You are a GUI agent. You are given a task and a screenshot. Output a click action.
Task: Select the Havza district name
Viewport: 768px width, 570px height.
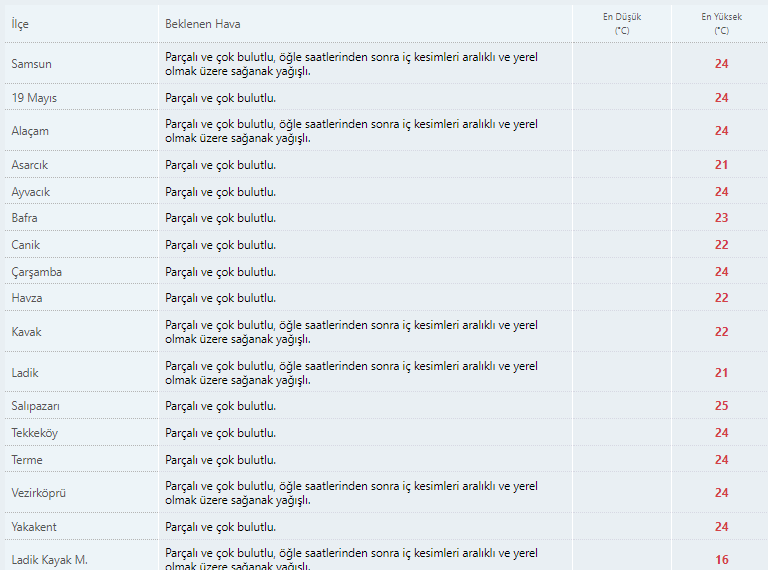point(27,298)
